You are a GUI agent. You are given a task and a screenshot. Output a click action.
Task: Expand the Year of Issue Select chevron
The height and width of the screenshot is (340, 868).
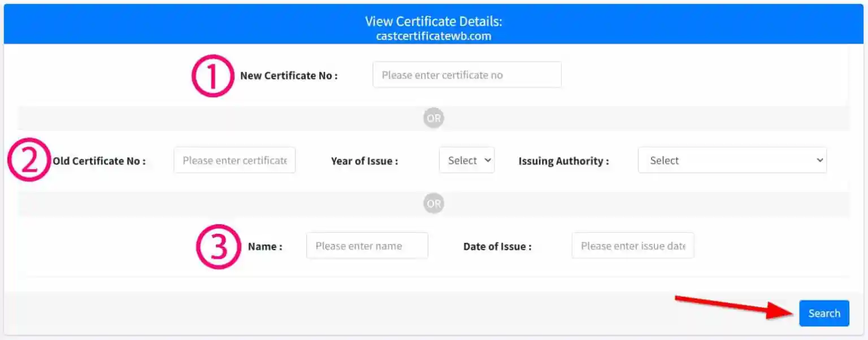pyautogui.click(x=487, y=160)
